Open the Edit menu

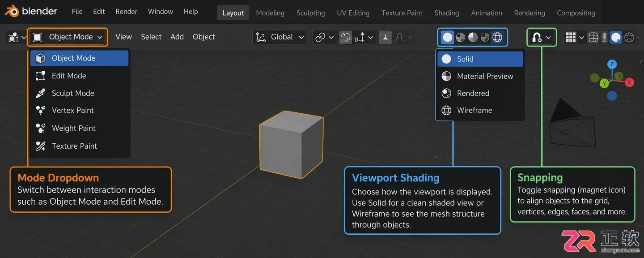pos(99,12)
